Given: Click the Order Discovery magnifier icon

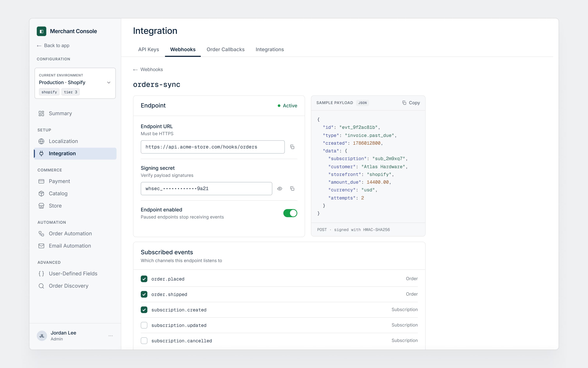Looking at the screenshot, I should 41,286.
